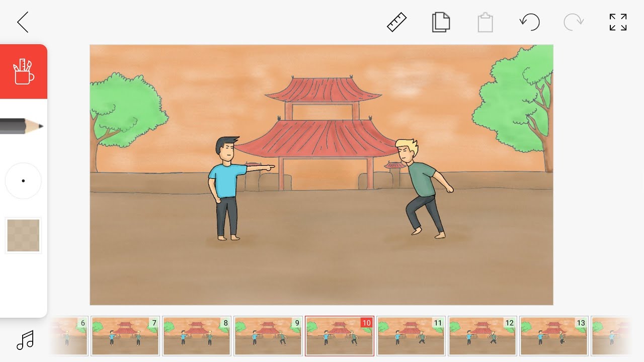Open frame 9 in the timeline
This screenshot has height=362, width=644.
coord(268,336)
